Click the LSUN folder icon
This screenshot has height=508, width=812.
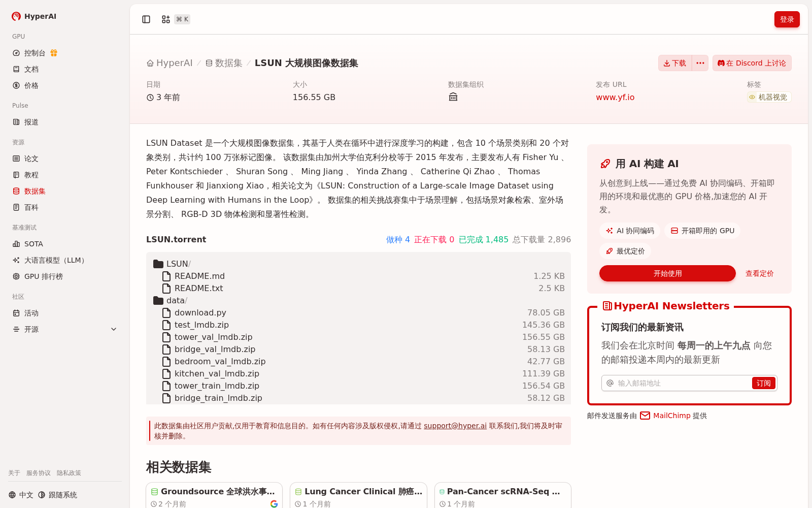coord(158,264)
